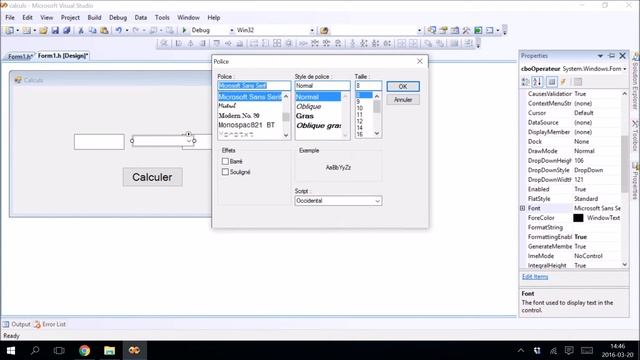Viewport: 640px width, 360px height.
Task: Click the Calculer button on the form
Action: pyautogui.click(x=152, y=177)
